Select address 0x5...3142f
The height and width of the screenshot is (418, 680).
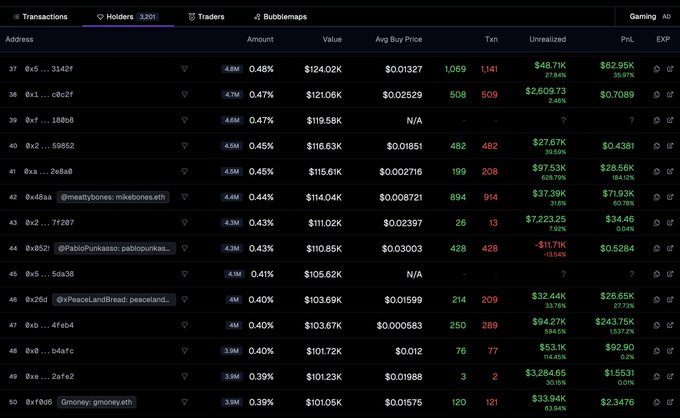pos(49,69)
